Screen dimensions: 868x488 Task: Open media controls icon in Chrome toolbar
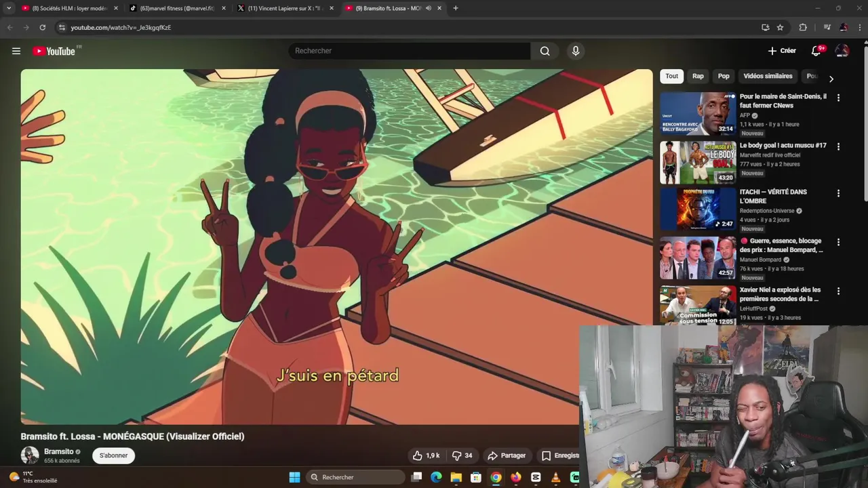pos(827,27)
